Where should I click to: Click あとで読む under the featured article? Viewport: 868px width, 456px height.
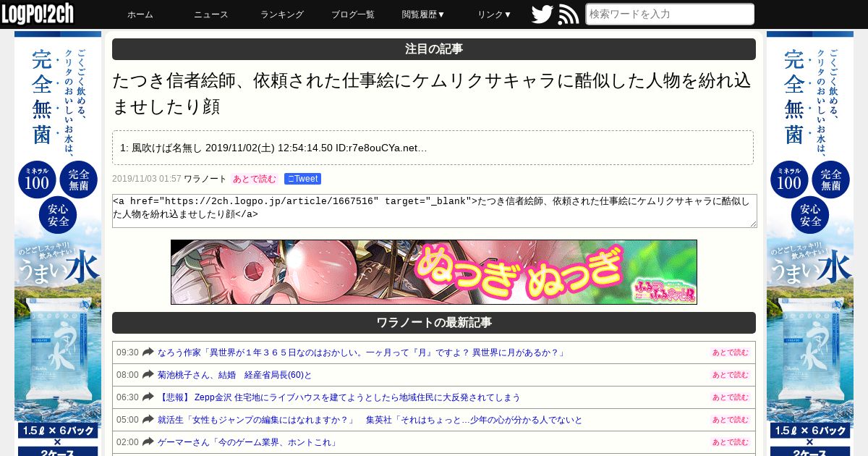pyautogui.click(x=255, y=179)
